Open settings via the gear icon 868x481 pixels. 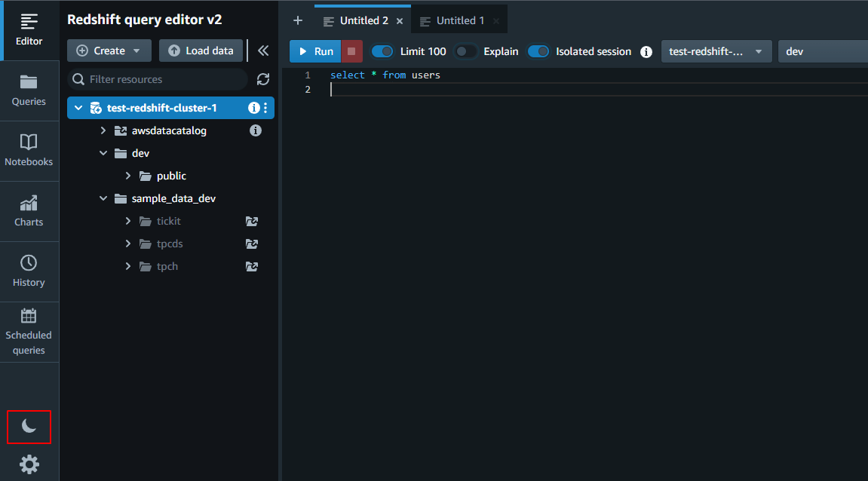click(29, 464)
